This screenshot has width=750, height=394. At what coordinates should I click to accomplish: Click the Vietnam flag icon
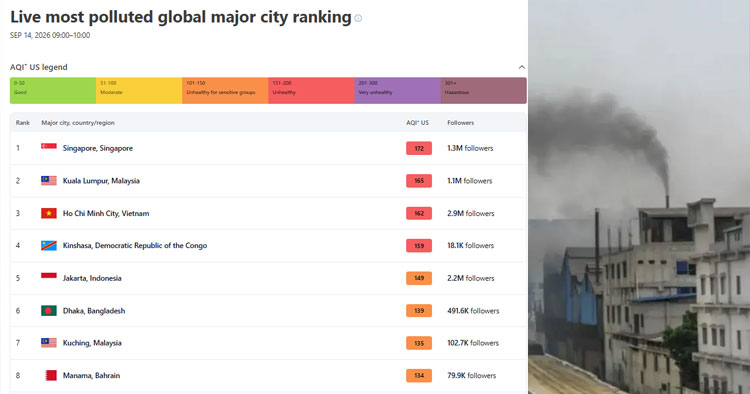point(49,213)
